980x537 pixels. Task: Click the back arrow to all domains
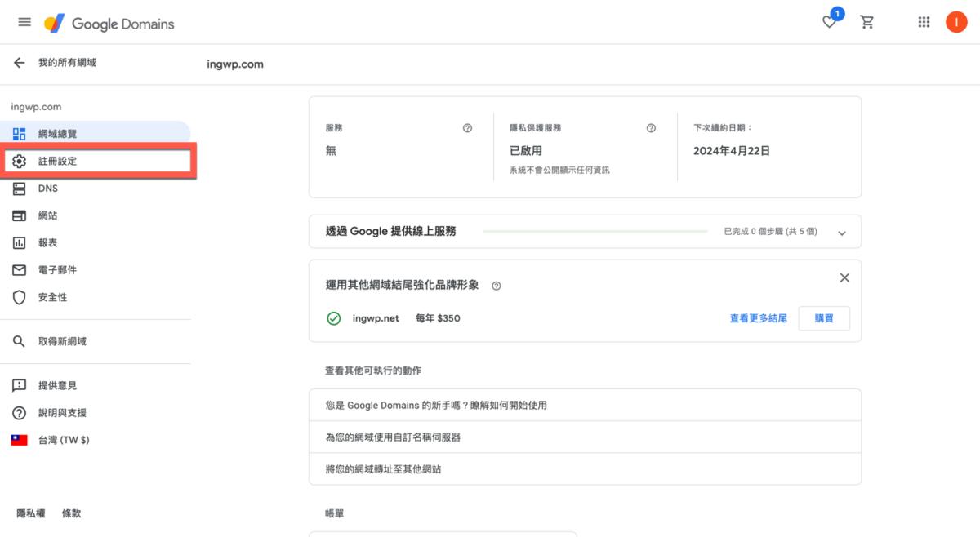20,63
